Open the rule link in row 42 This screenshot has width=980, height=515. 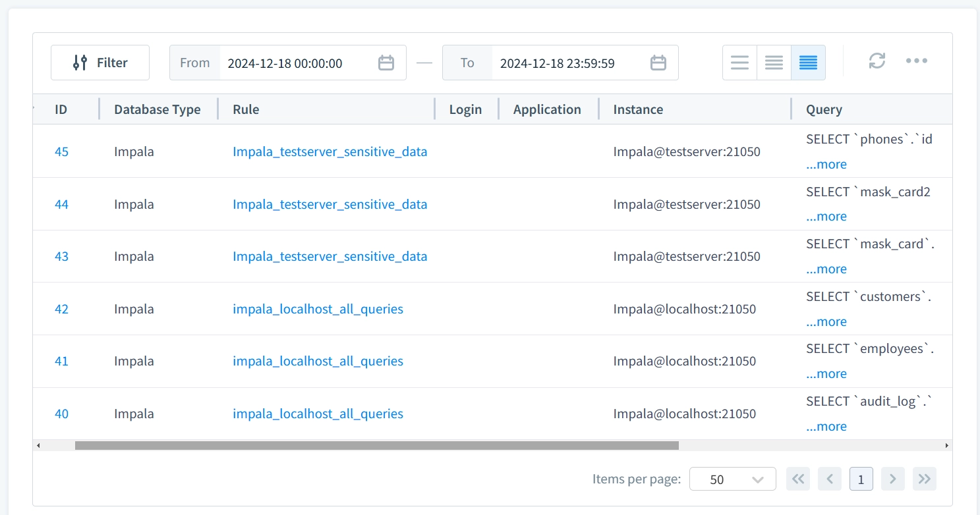coord(318,309)
